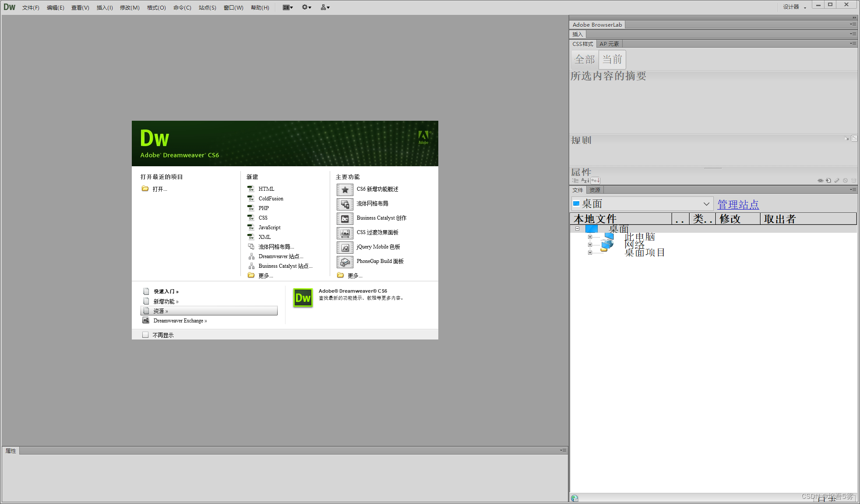The height and width of the screenshot is (504, 860).
Task: Select the 流体网格布局 feature icon
Action: click(345, 204)
